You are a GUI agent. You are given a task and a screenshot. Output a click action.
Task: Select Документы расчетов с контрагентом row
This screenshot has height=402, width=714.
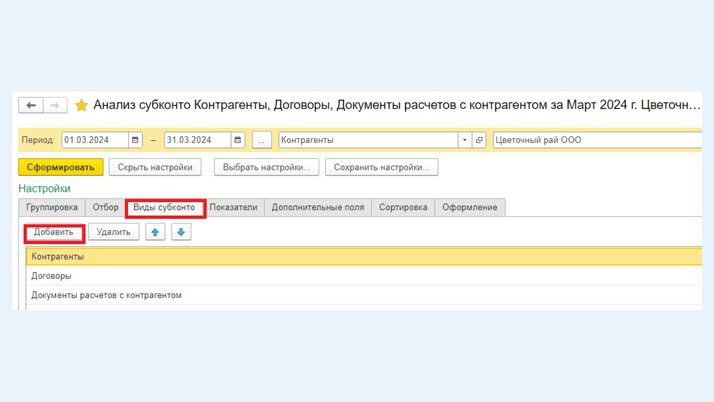click(x=364, y=295)
